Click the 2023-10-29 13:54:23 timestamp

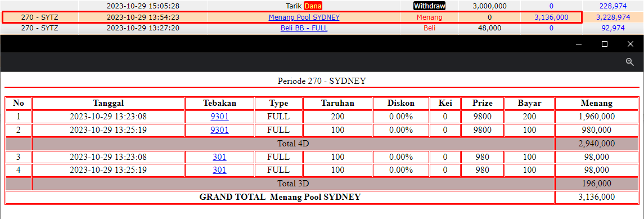(x=143, y=17)
